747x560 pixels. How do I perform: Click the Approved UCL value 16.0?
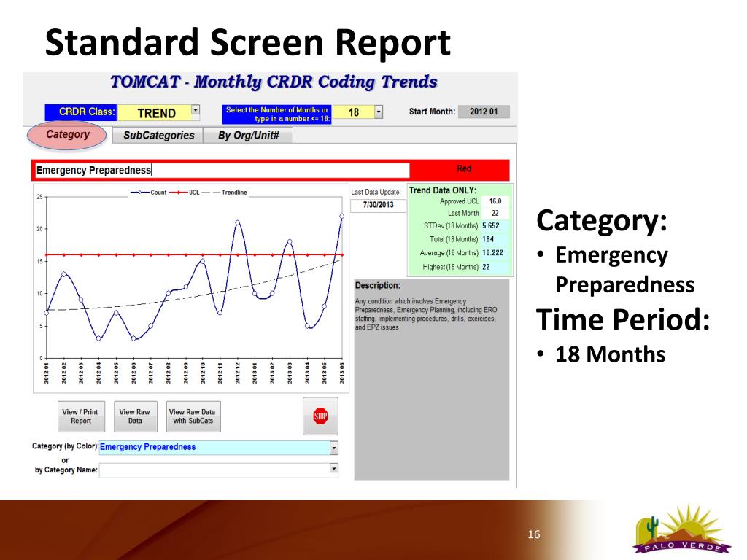(x=495, y=201)
